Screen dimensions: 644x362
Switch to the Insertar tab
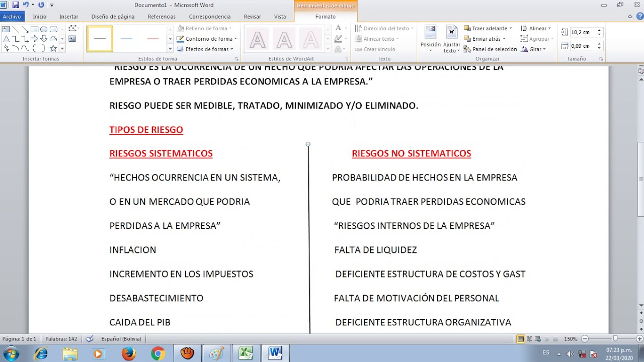[x=69, y=17]
